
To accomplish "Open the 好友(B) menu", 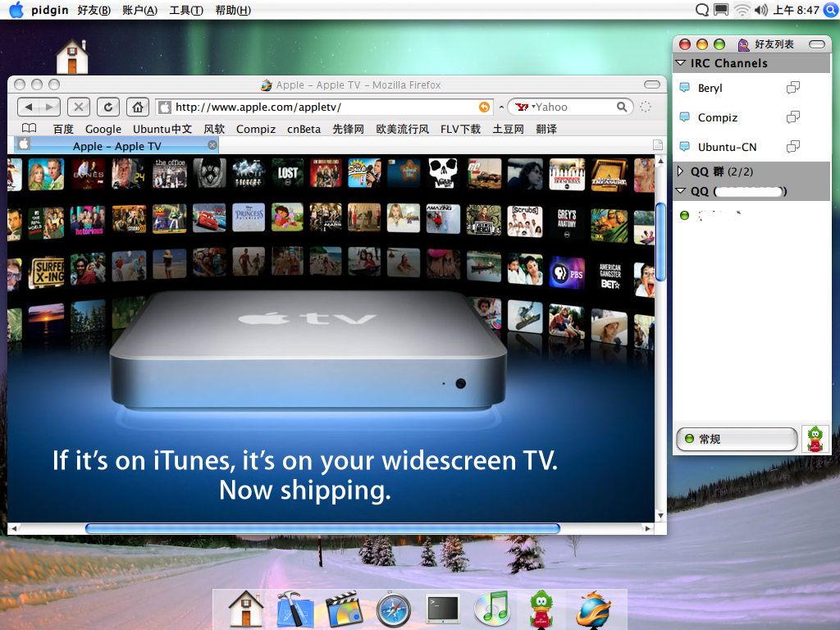I will [94, 10].
